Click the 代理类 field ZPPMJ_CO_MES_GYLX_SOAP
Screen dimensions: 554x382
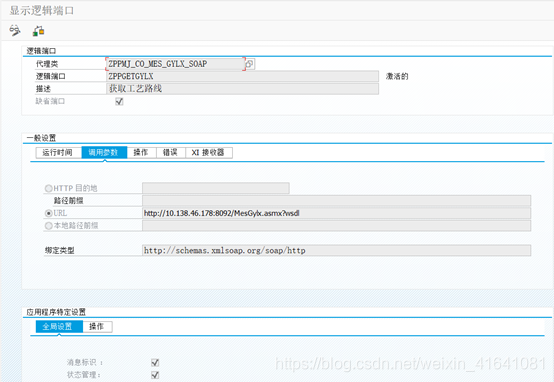(x=175, y=64)
